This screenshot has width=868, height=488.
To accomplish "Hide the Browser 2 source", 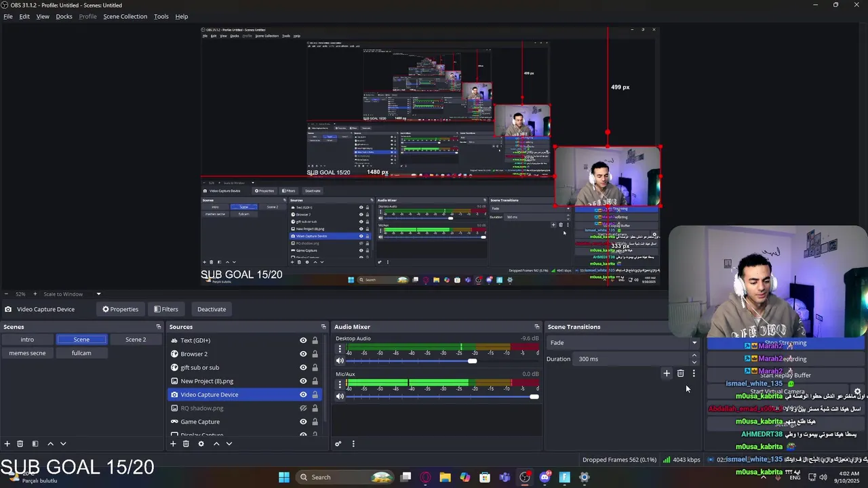I will tap(303, 354).
